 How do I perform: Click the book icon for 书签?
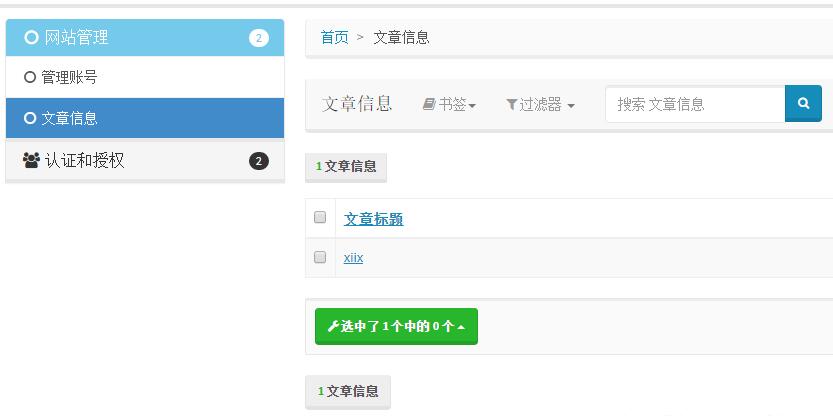[x=429, y=104]
